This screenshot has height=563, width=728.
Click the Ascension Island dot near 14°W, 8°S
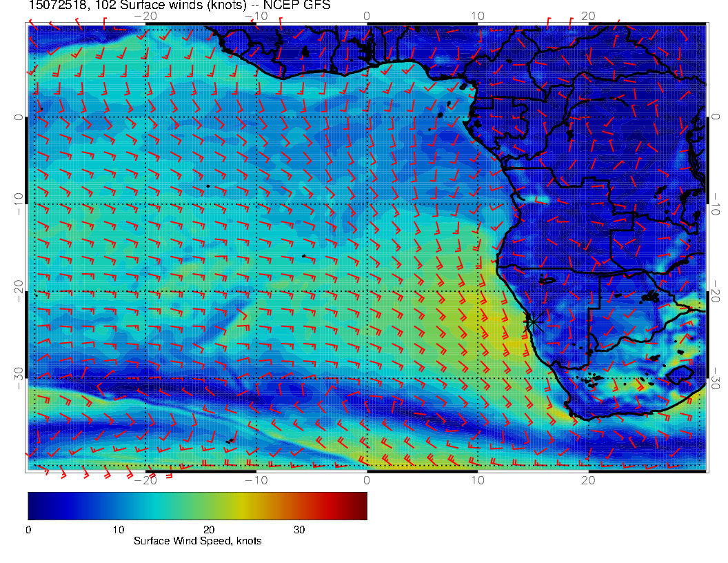coord(208,186)
